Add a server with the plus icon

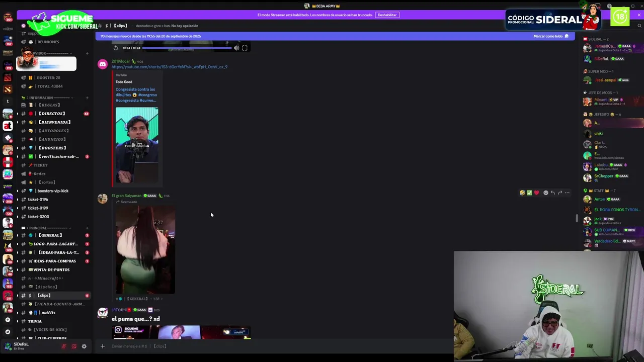pos(8,320)
